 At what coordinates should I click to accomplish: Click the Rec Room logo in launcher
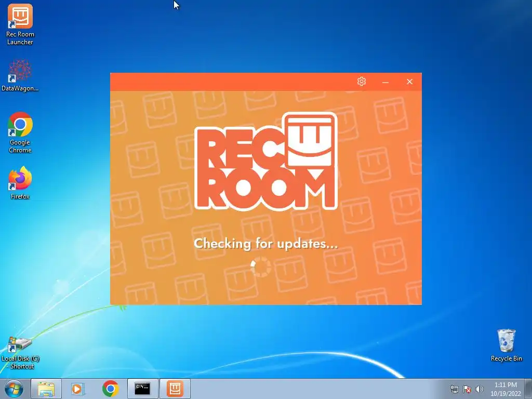coord(265,162)
